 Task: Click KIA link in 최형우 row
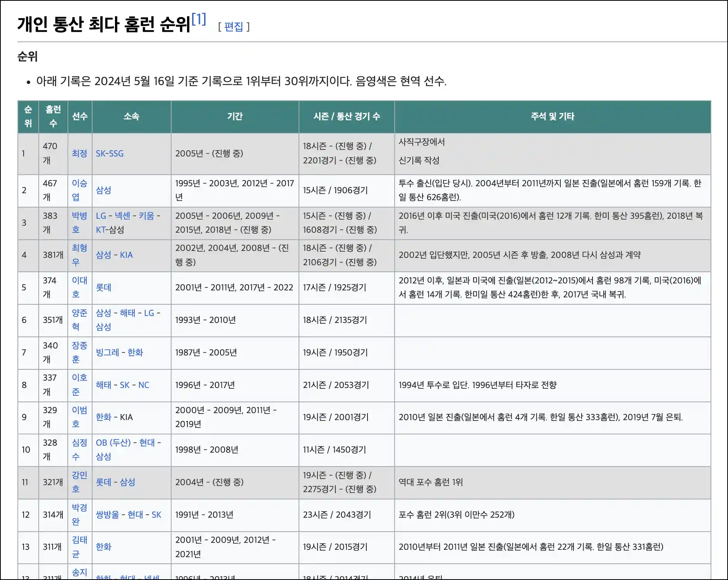pos(126,255)
